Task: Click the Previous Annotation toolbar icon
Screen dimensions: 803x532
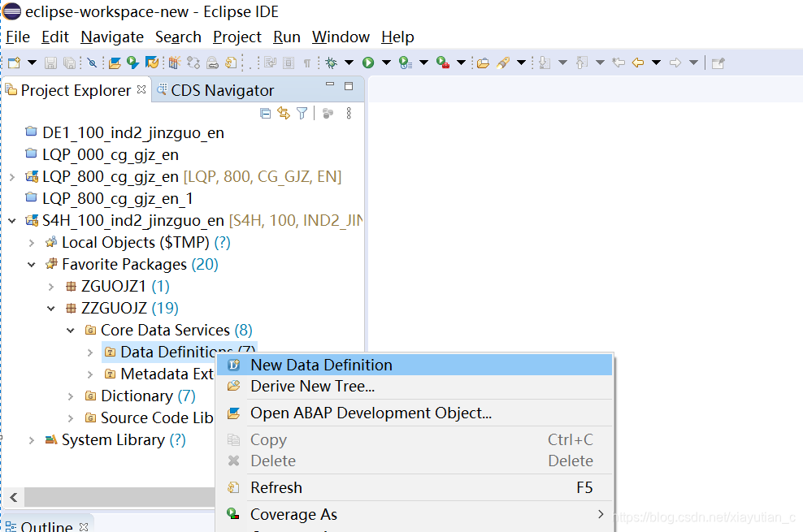Action: click(582, 63)
